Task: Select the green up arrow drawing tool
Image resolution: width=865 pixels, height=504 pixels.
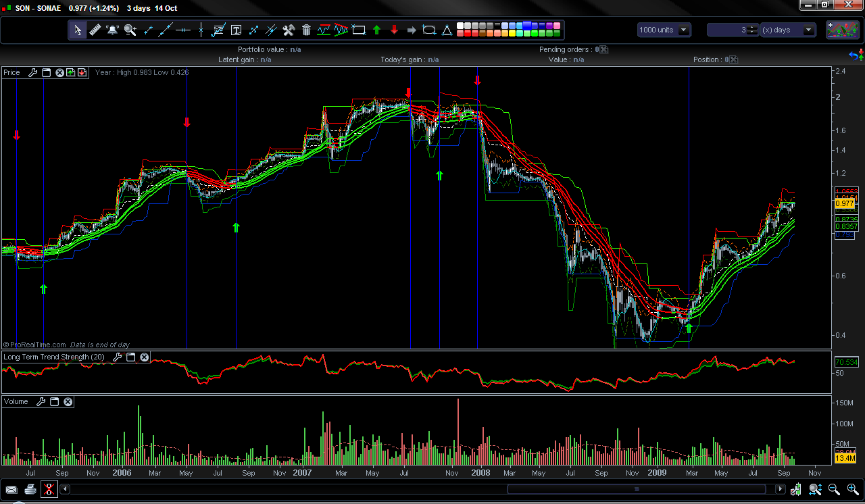Action: 376,30
